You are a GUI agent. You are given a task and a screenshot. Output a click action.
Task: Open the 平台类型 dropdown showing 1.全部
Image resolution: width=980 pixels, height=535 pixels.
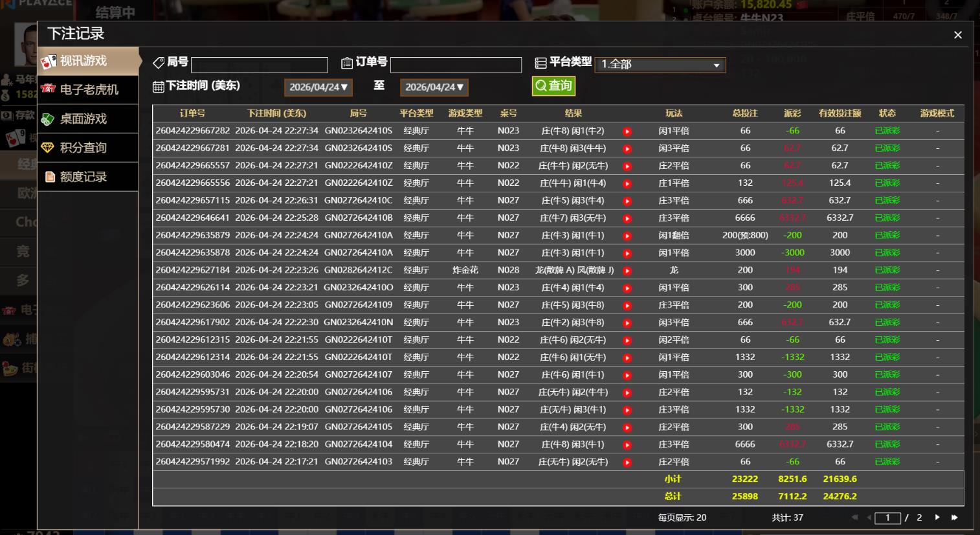tap(660, 64)
